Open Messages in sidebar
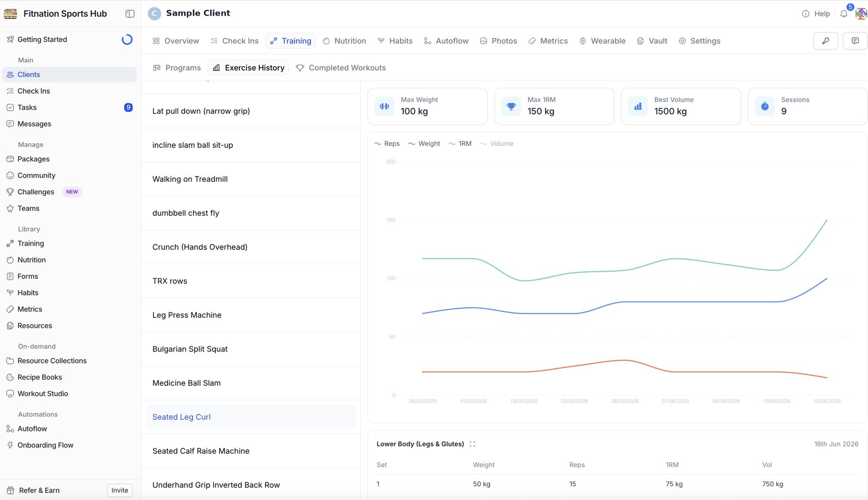 point(69,124)
